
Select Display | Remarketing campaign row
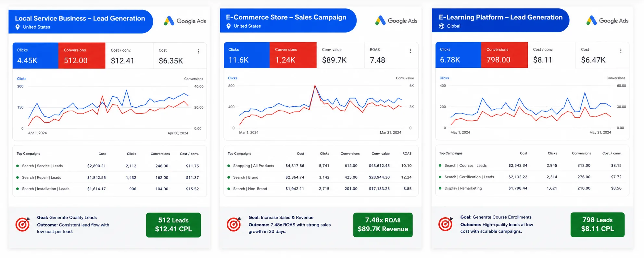(532, 188)
